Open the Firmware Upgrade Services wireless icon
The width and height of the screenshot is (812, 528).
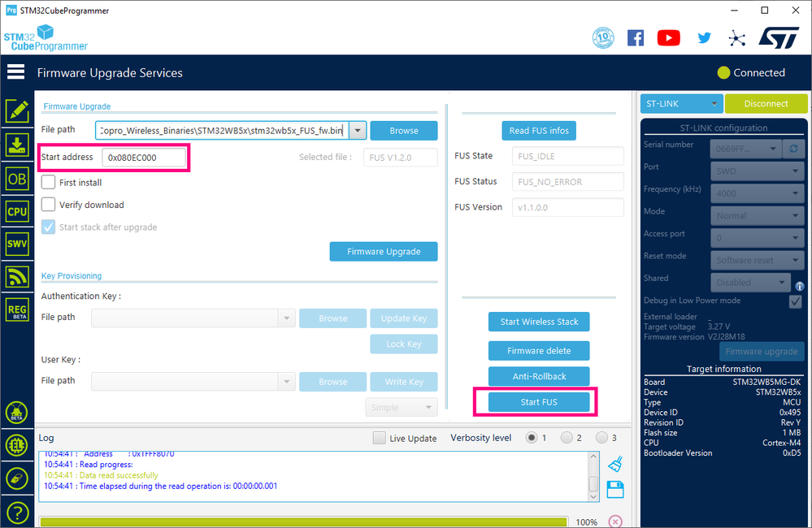click(x=17, y=276)
